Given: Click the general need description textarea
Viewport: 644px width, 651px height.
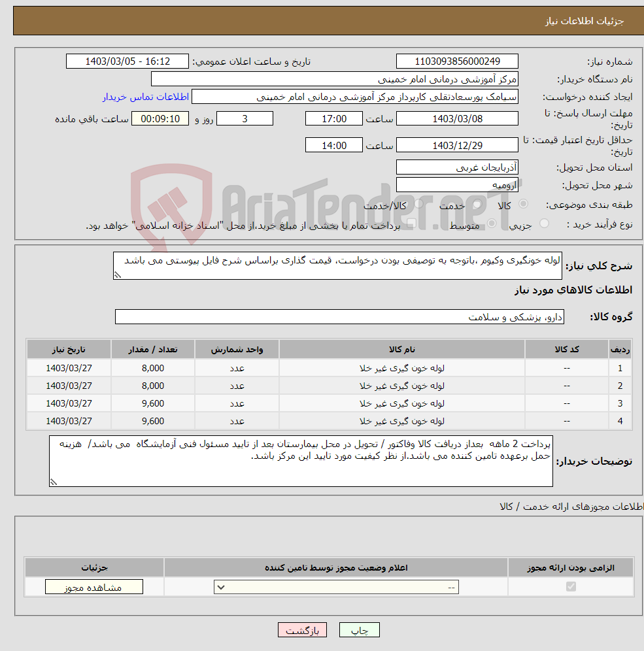Looking at the screenshot, I should pos(337,265).
